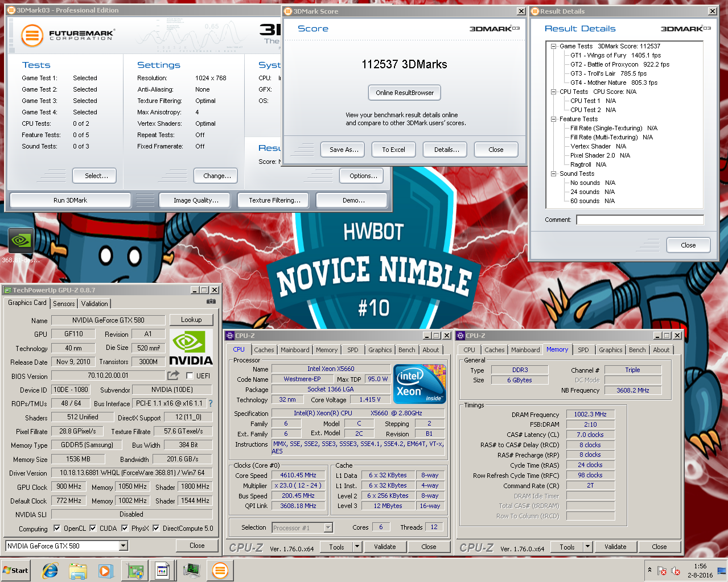Image resolution: width=728 pixels, height=582 pixels.
Task: Click the muted speaker tray icon
Action: 676,571
